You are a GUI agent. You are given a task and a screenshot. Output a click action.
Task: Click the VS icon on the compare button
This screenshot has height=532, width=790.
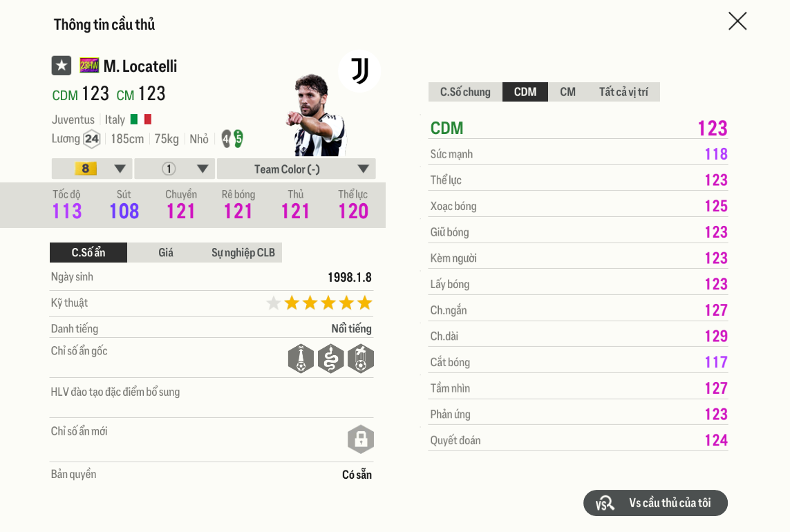pos(604,503)
